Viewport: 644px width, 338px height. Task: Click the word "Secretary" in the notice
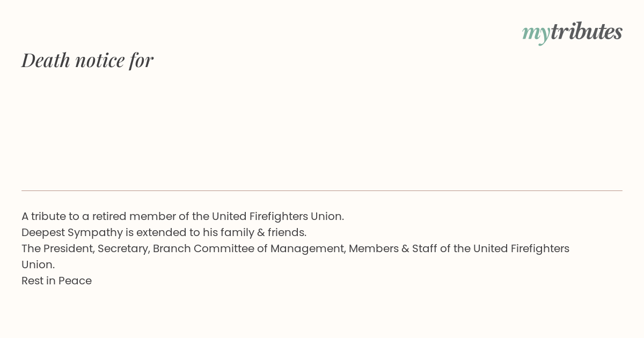pos(123,248)
